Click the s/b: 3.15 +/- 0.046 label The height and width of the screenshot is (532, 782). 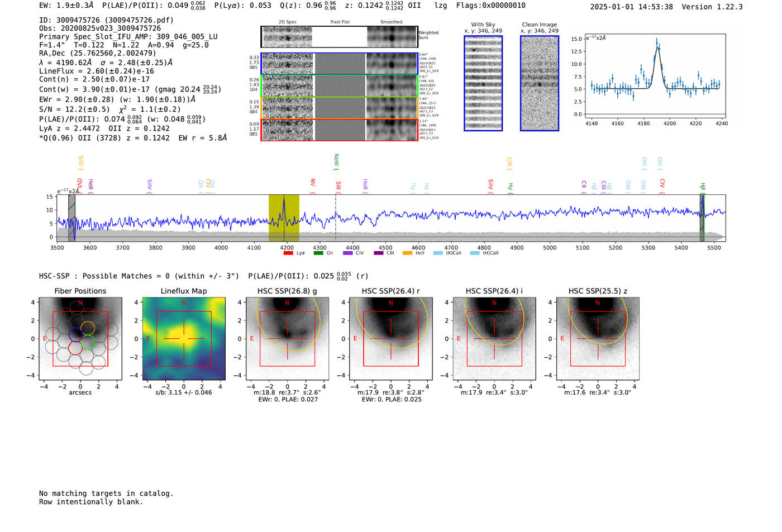pyautogui.click(x=184, y=392)
